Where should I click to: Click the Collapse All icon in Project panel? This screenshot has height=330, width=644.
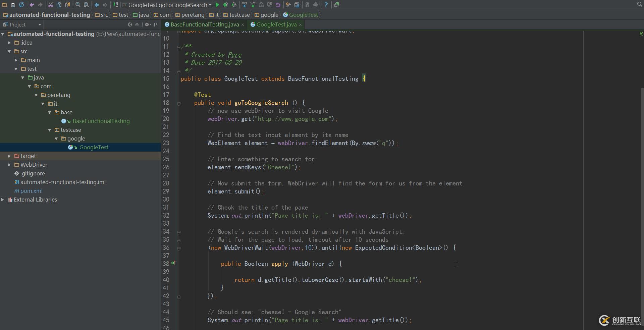point(137,24)
